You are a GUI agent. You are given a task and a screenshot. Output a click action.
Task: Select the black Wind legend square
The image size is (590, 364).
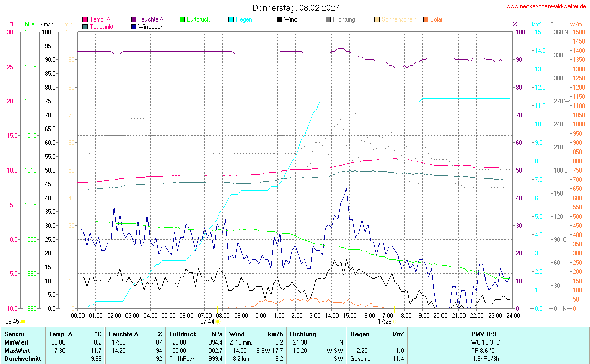click(x=280, y=19)
